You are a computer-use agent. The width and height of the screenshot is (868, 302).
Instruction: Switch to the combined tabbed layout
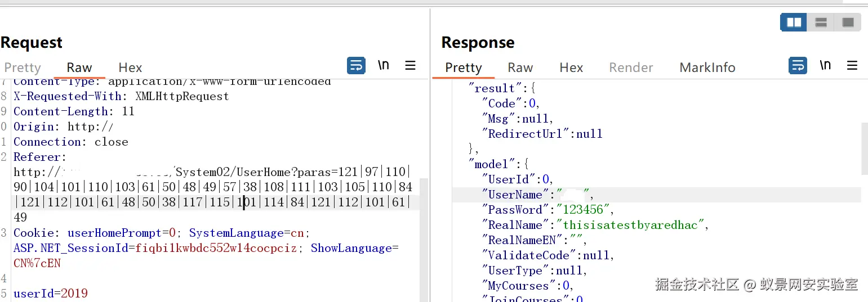tap(848, 22)
